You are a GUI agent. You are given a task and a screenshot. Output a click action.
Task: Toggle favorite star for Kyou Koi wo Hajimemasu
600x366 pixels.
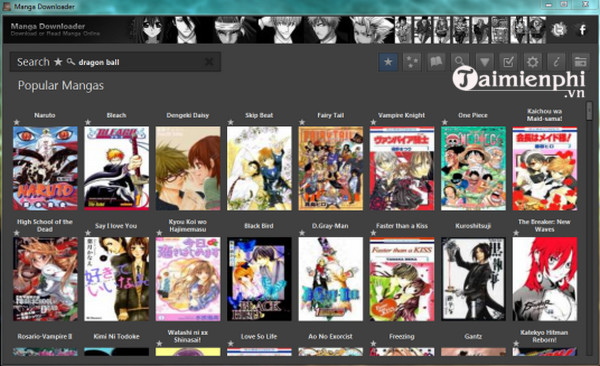pyautogui.click(x=159, y=233)
